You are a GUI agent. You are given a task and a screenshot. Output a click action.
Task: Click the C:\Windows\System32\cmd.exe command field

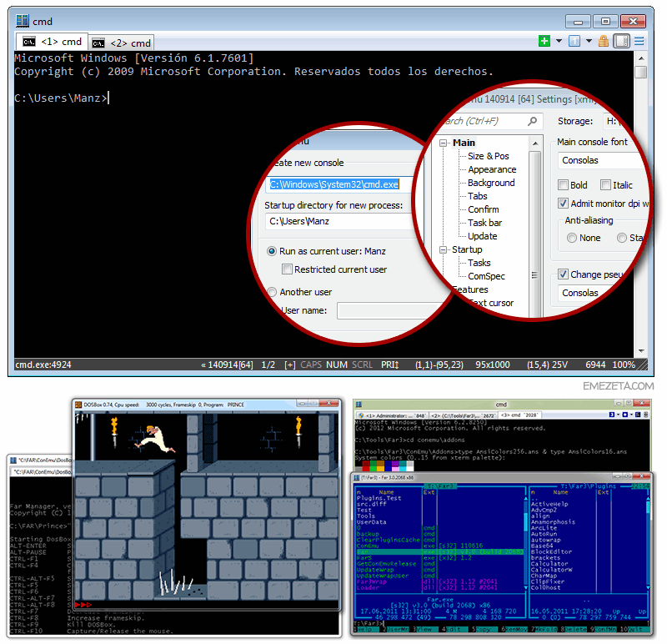click(x=339, y=184)
